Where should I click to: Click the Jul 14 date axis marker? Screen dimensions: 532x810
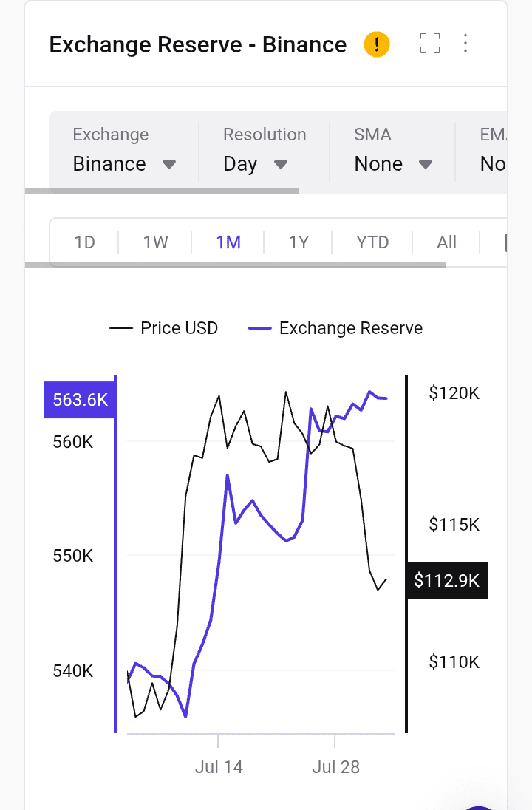pos(219,767)
